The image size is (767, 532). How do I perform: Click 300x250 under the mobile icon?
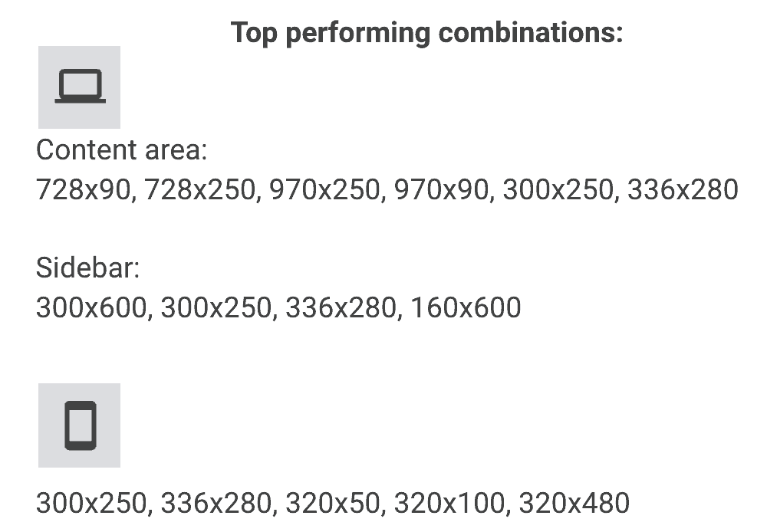[x=91, y=503]
